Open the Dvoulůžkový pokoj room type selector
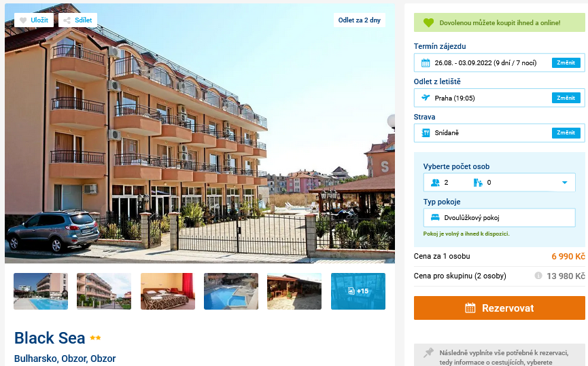Image resolution: width=588 pixels, height=366 pixels. (x=499, y=218)
